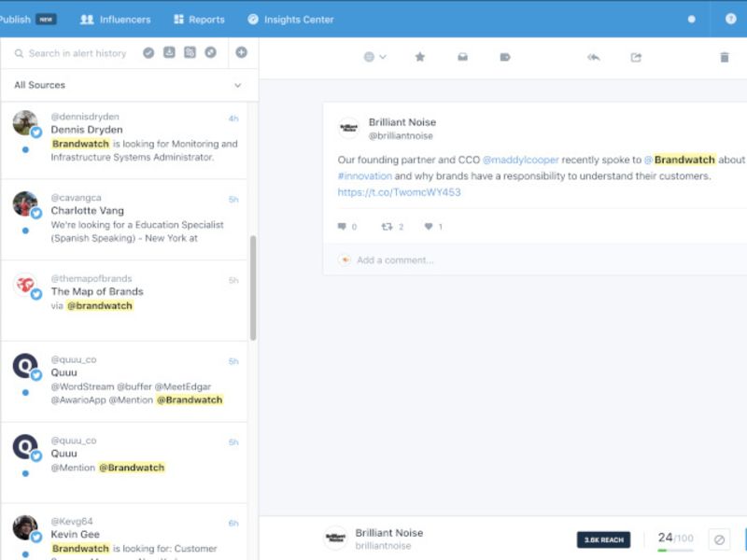Select Quuu mention with @WordStream @buffer

pos(124,382)
